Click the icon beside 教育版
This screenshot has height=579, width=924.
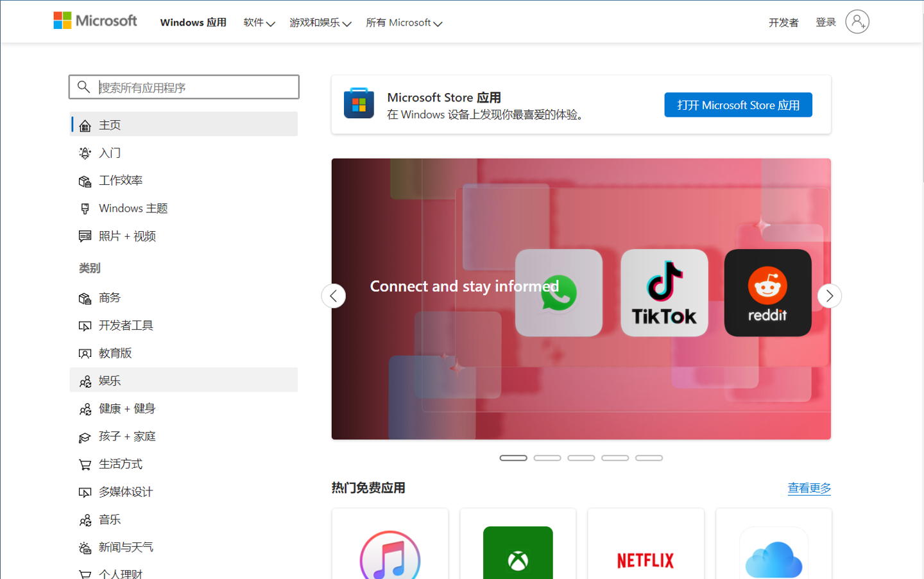85,354
